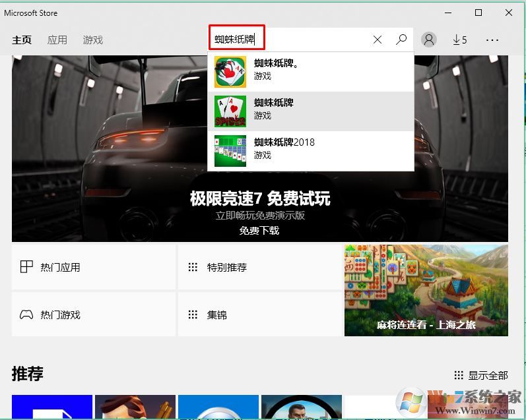Click the 显示全部 grid icon
Image resolution: width=526 pixels, height=420 pixels.
[459, 375]
